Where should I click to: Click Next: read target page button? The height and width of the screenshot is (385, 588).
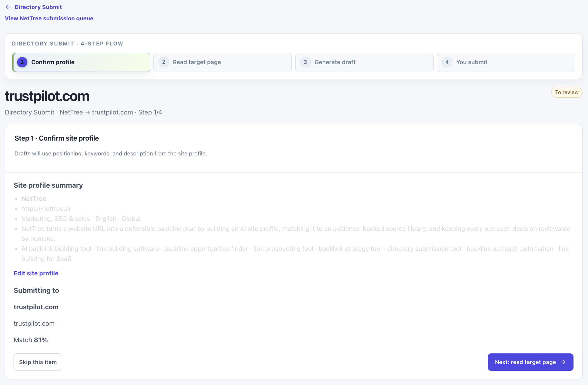coord(530,362)
